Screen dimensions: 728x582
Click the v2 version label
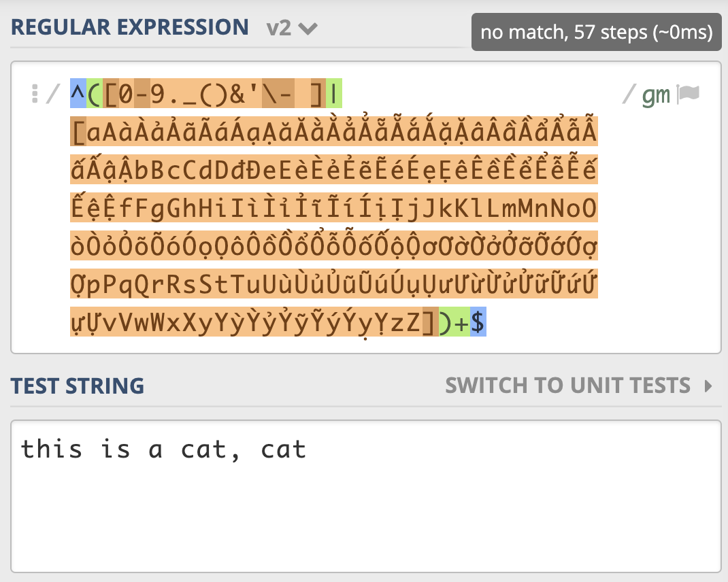tap(278, 29)
